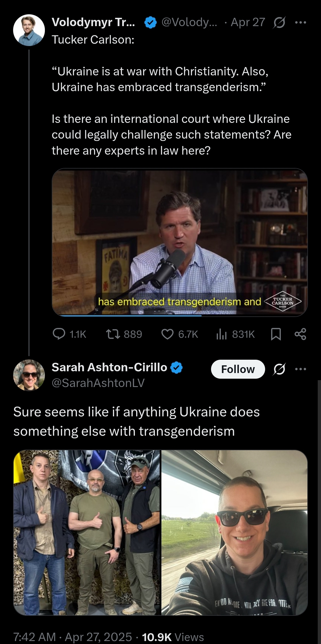View photo of three men giving thumbs-up

coord(86,532)
